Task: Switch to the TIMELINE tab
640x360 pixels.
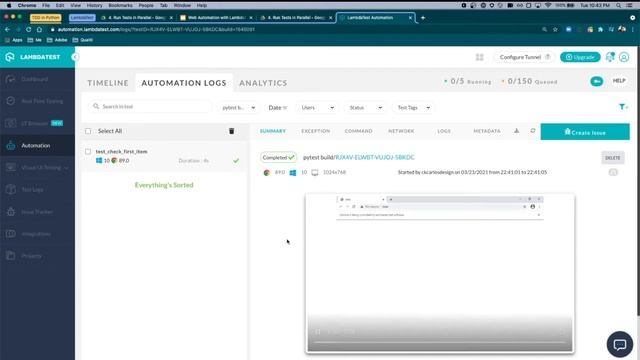Action: click(108, 83)
